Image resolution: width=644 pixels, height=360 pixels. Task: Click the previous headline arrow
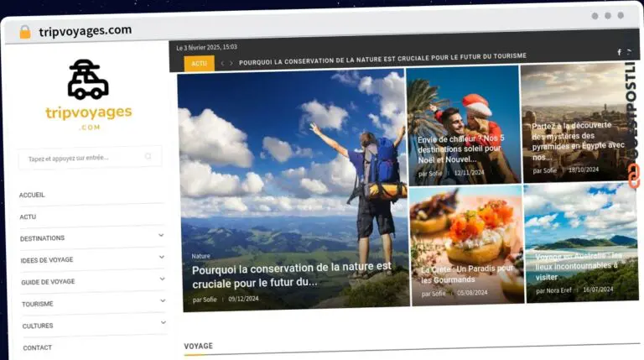pos(222,63)
